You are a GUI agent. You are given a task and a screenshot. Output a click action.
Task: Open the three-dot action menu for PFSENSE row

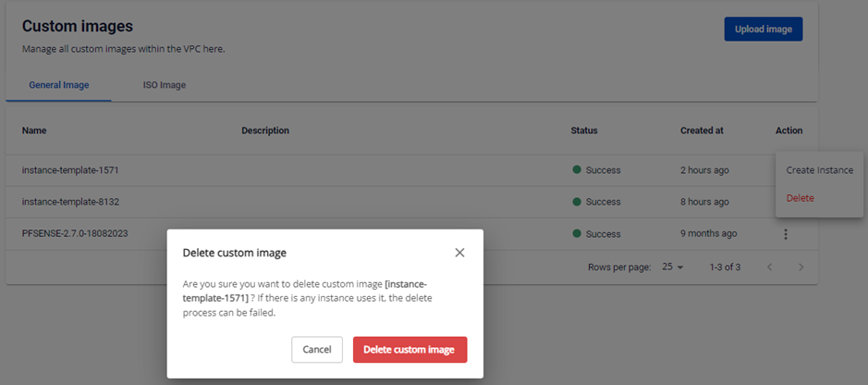(x=785, y=234)
